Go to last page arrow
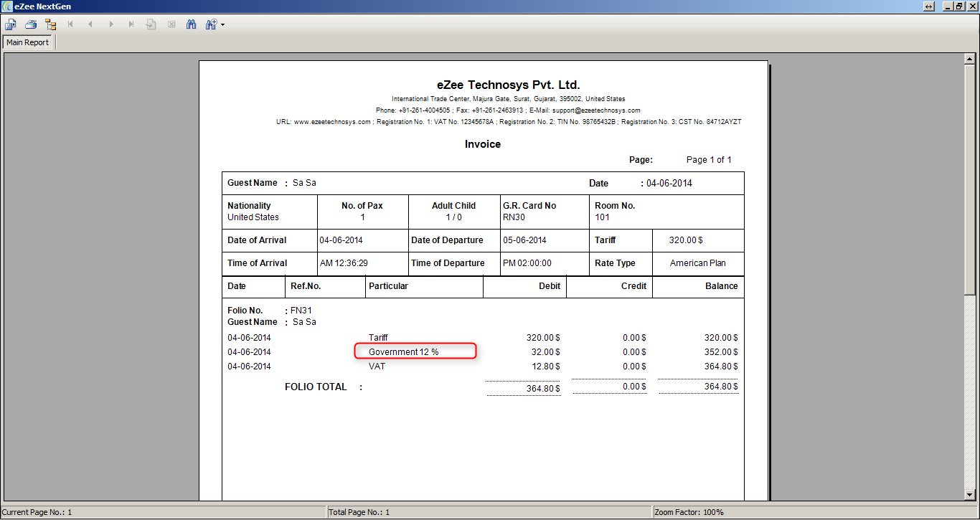 point(131,24)
